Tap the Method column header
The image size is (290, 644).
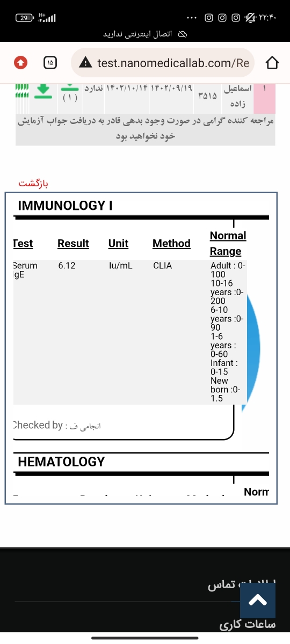(171, 244)
